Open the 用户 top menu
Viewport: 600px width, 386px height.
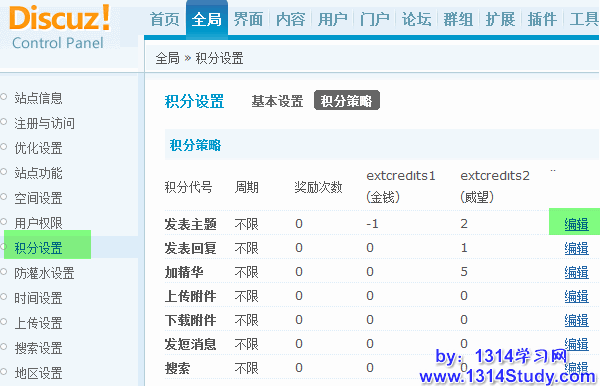(333, 19)
